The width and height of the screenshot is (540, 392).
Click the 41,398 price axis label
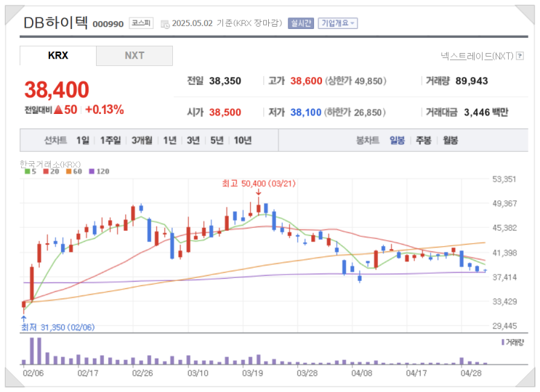[x=504, y=253]
